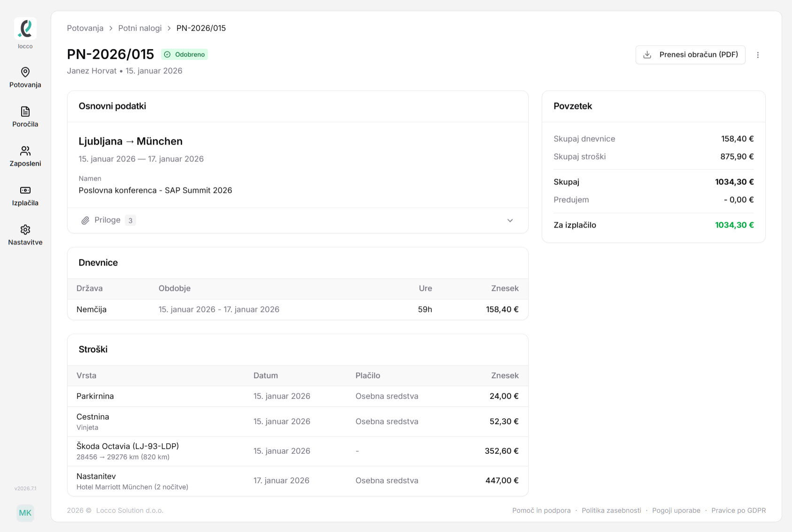
Task: Click Priloge attachment count badge 3
Action: (131, 220)
